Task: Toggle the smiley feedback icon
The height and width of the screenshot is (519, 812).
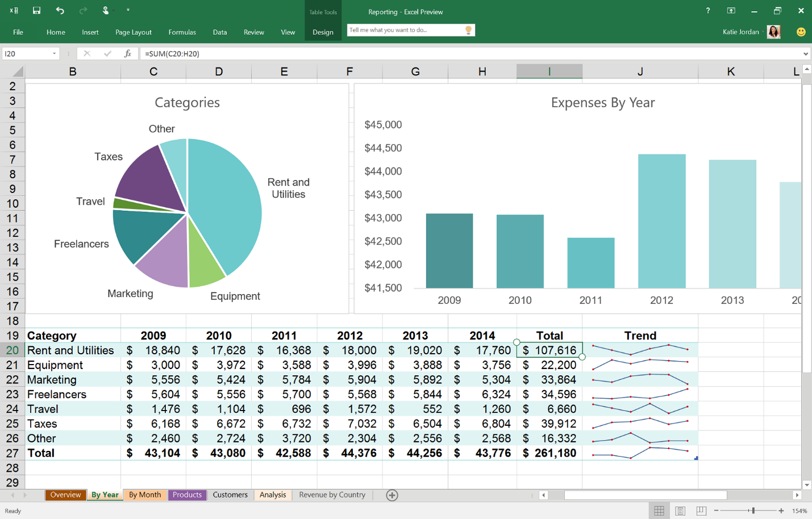Action: point(801,32)
